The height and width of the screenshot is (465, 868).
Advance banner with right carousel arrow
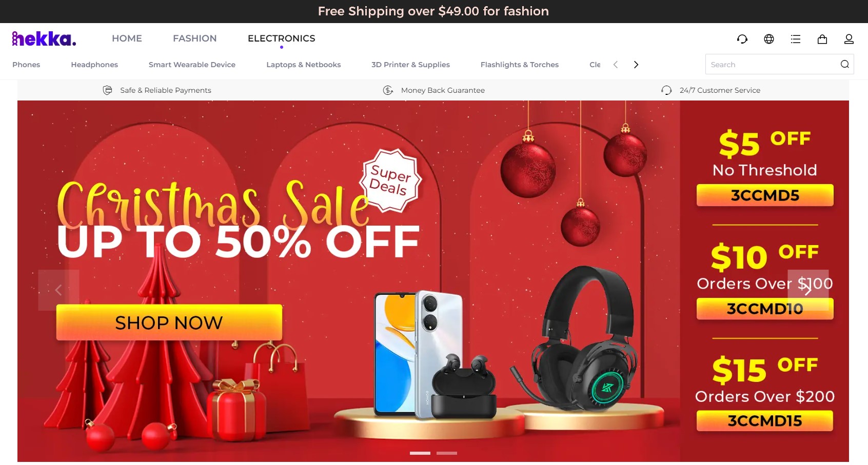[808, 290]
